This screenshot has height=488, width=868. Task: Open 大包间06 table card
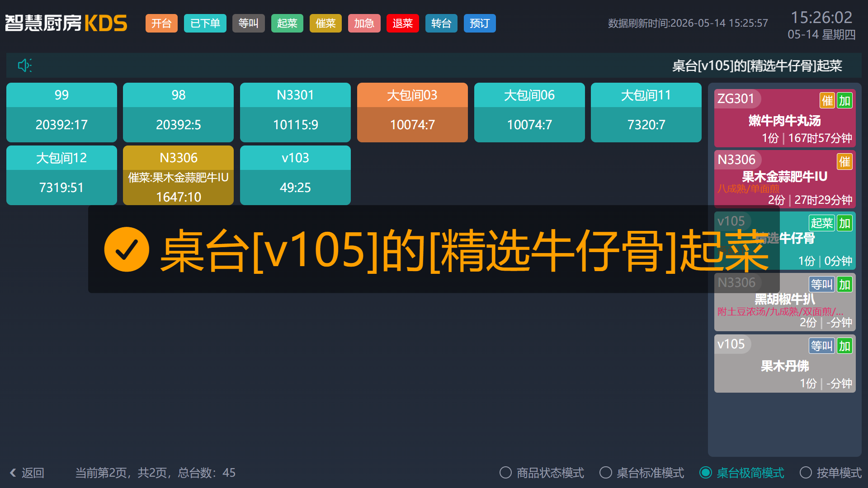(529, 113)
